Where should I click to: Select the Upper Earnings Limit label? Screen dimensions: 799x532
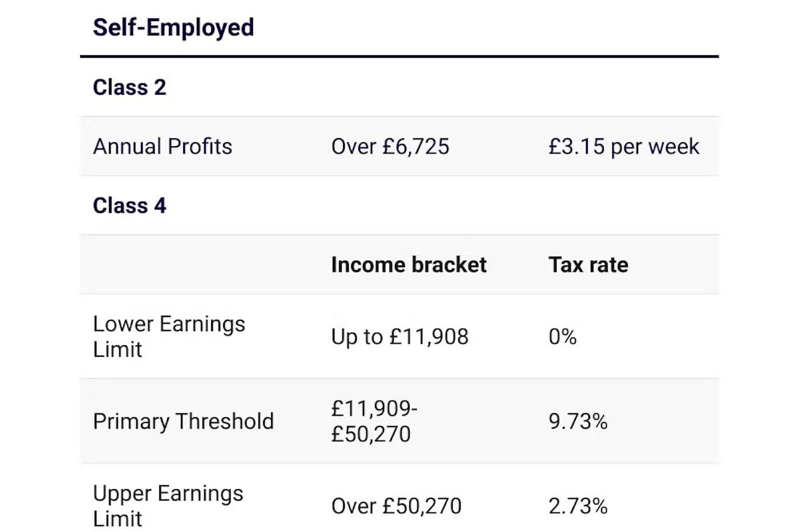[168, 506]
